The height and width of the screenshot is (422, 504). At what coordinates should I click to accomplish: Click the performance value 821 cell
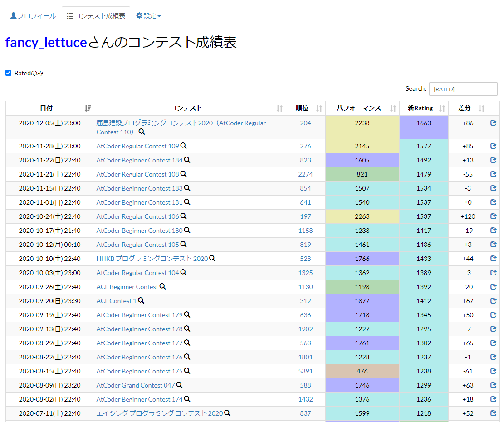click(x=362, y=174)
